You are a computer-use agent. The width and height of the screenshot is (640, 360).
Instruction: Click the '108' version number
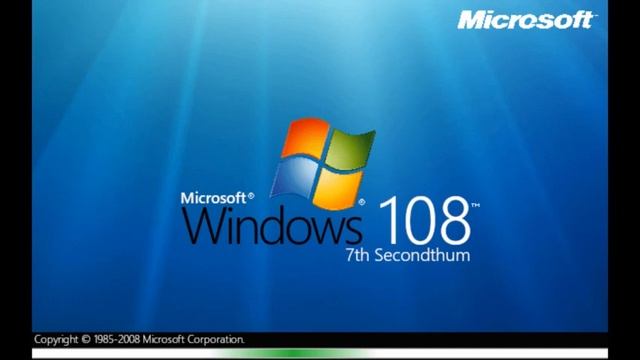coord(424,220)
